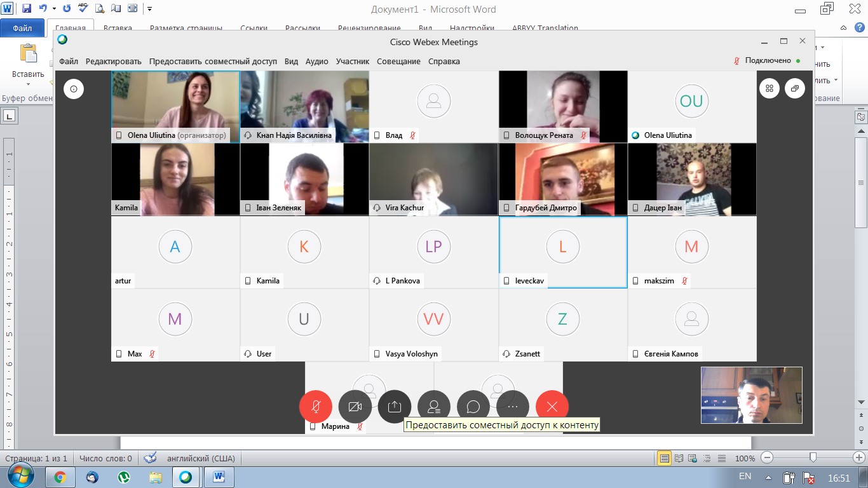The image size is (868, 488).
Task: Show hidden system tray icons arrow
Action: (769, 477)
